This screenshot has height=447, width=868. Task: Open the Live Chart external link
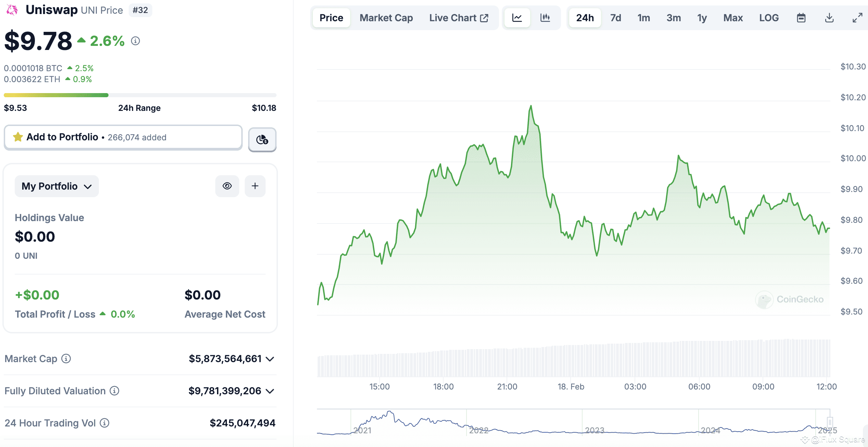459,18
